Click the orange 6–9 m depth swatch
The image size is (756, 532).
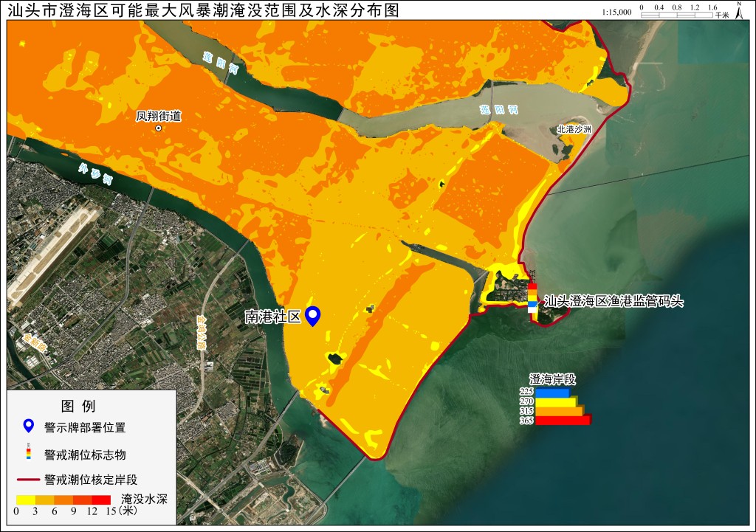63,500
